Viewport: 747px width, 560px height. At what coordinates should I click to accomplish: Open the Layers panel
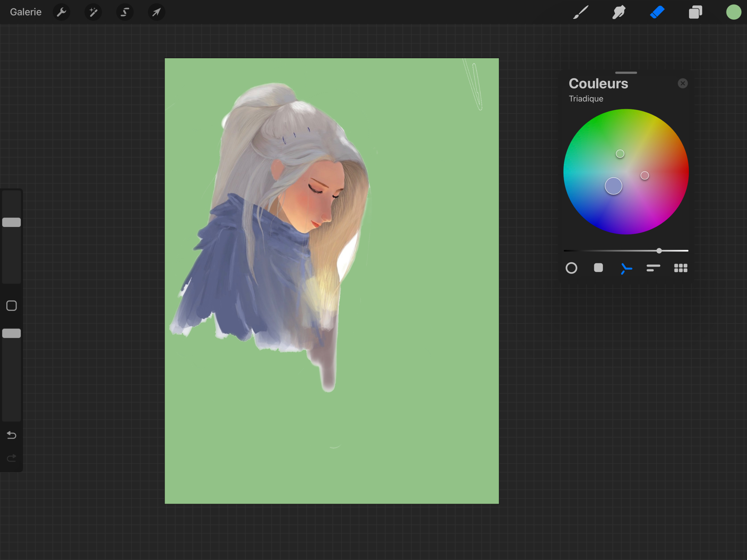pyautogui.click(x=695, y=13)
